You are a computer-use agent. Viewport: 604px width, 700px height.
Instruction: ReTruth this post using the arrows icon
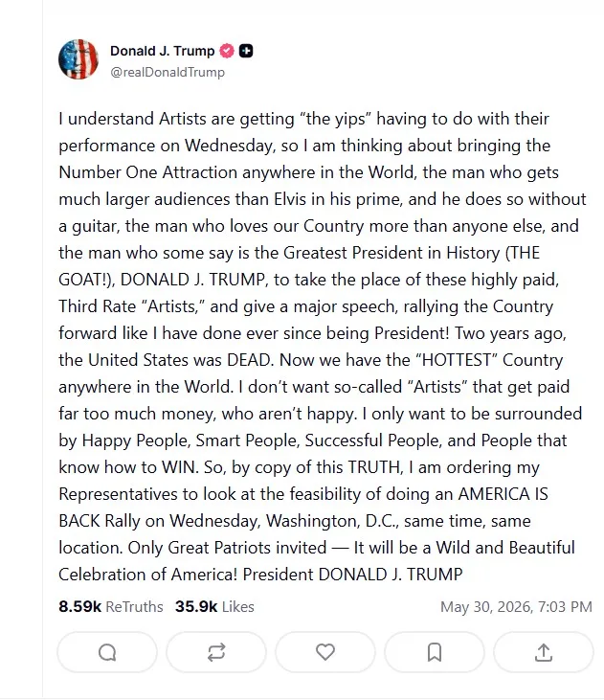pos(216,652)
